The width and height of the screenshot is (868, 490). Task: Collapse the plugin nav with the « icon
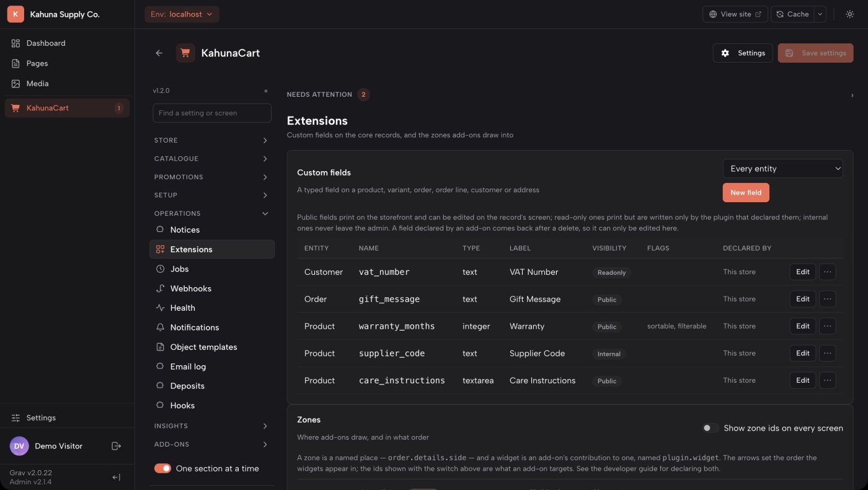coord(266,91)
